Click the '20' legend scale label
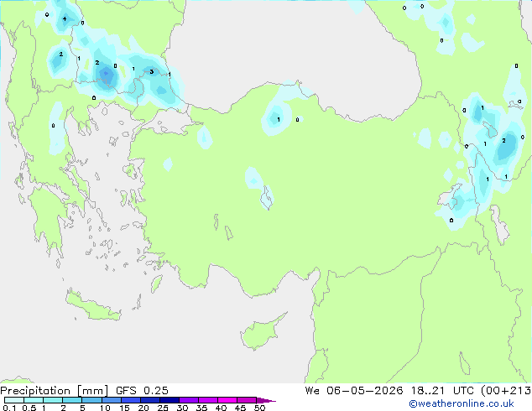532x411 pixels. 143,408
